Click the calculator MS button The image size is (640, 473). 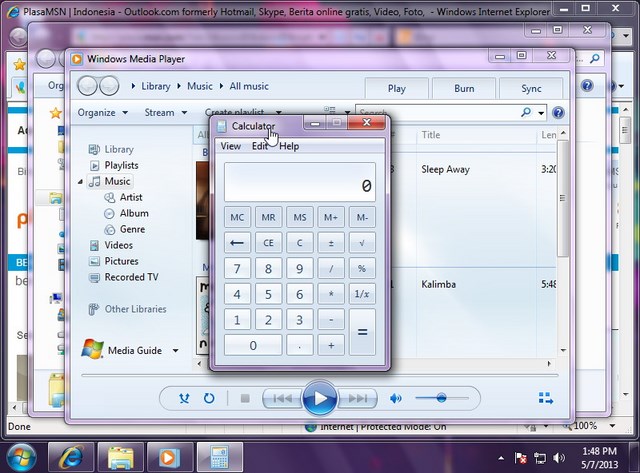pos(300,217)
